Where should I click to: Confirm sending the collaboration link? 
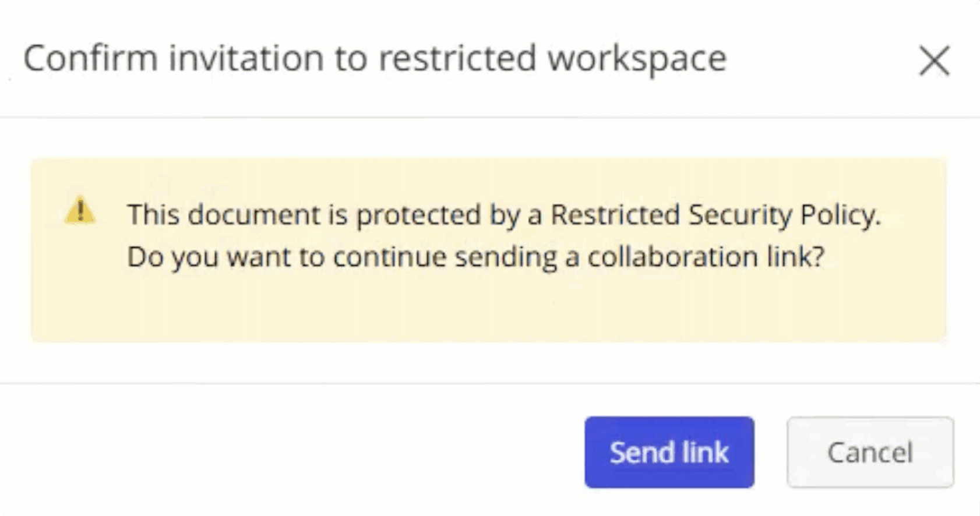669,452
